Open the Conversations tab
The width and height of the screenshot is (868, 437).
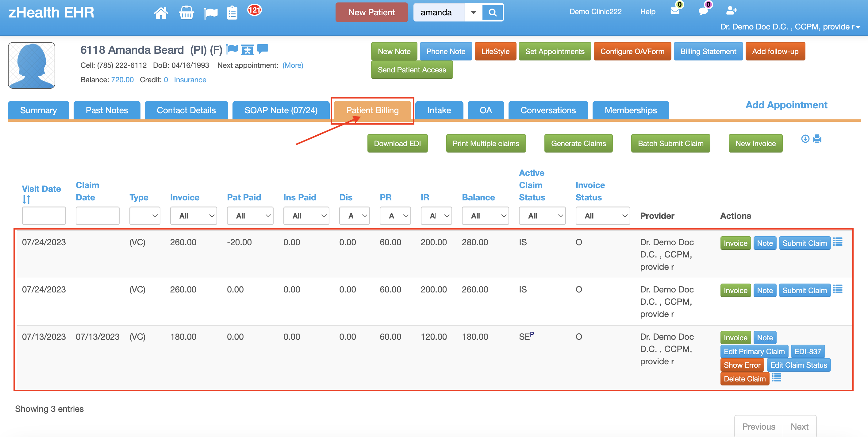tap(548, 110)
